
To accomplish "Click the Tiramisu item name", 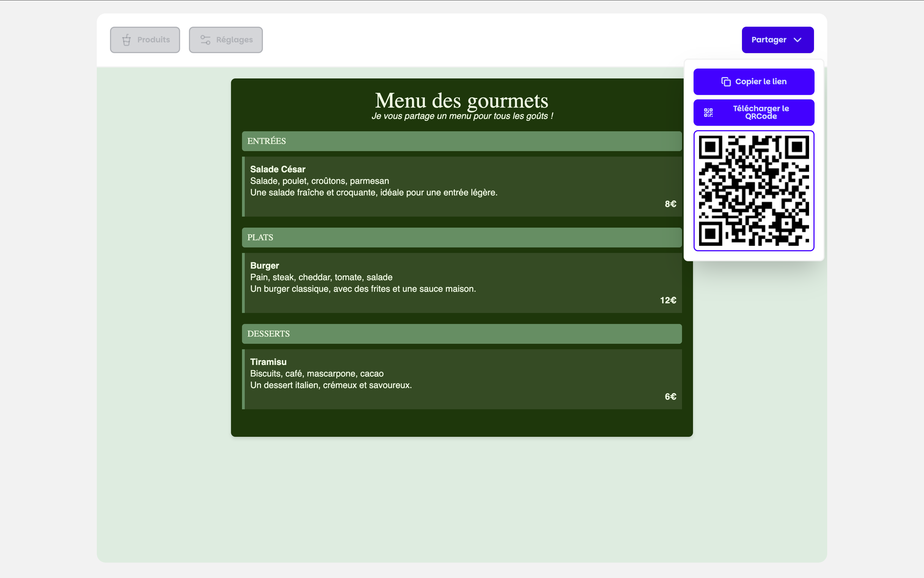I will point(268,362).
